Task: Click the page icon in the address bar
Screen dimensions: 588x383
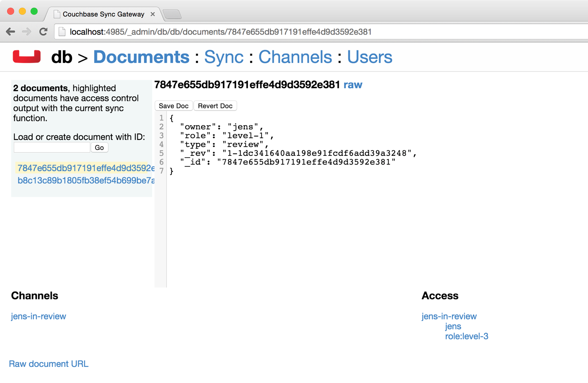Action: coord(62,32)
